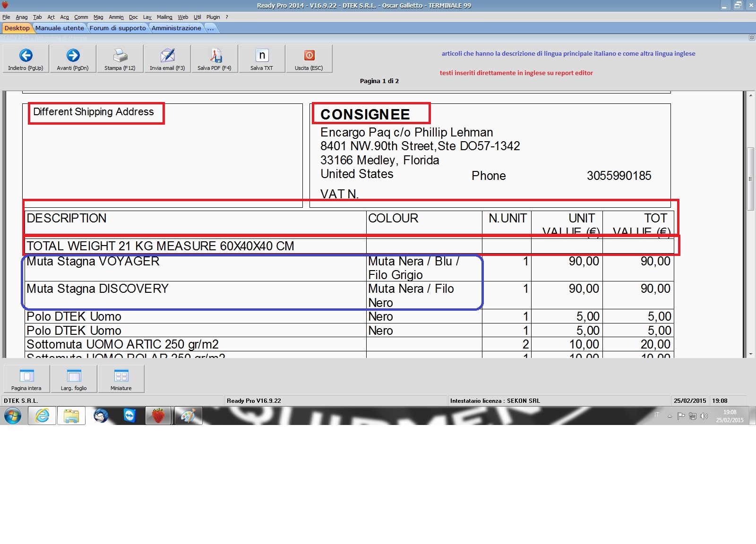Send report via Invia email (F3)

point(167,56)
